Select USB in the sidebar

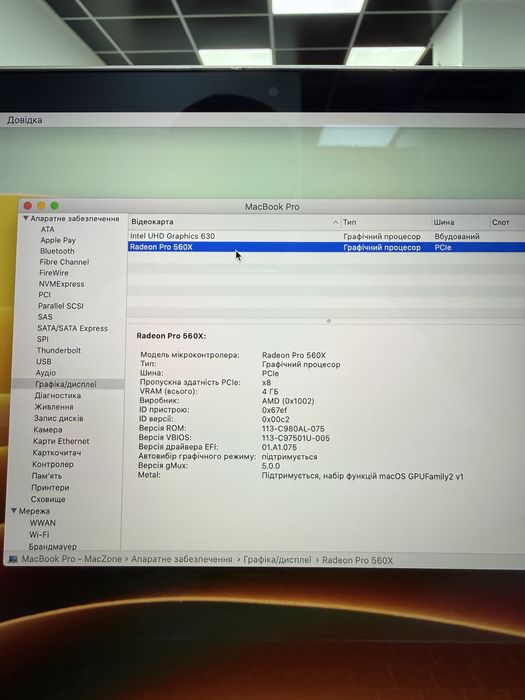(44, 362)
